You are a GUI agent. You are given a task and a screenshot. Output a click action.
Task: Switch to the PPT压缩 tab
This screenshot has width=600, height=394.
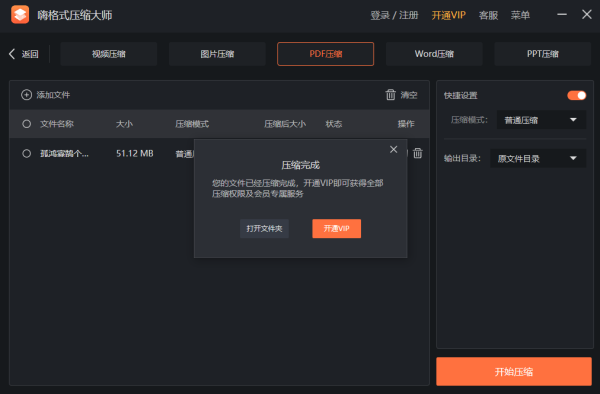[x=543, y=54]
